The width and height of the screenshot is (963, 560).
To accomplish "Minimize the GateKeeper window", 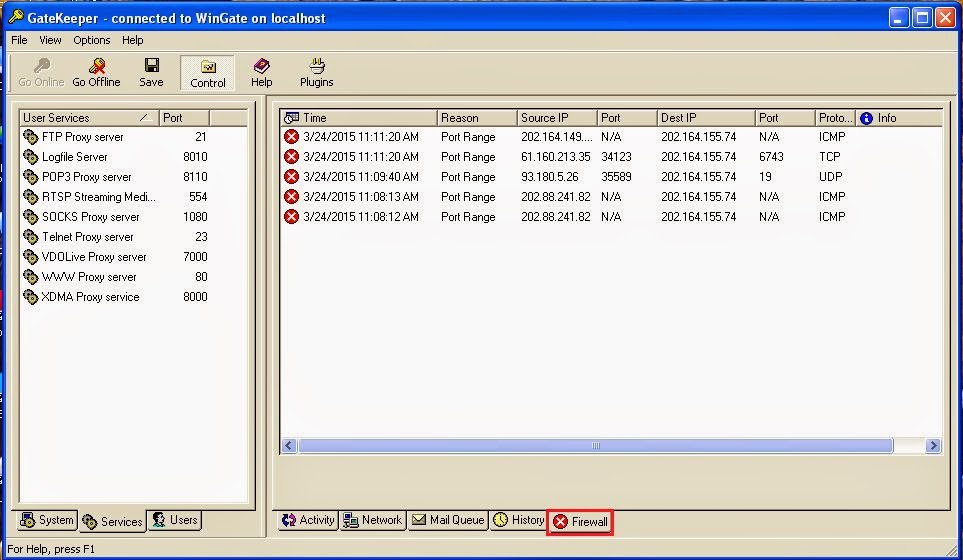I will coord(899,18).
